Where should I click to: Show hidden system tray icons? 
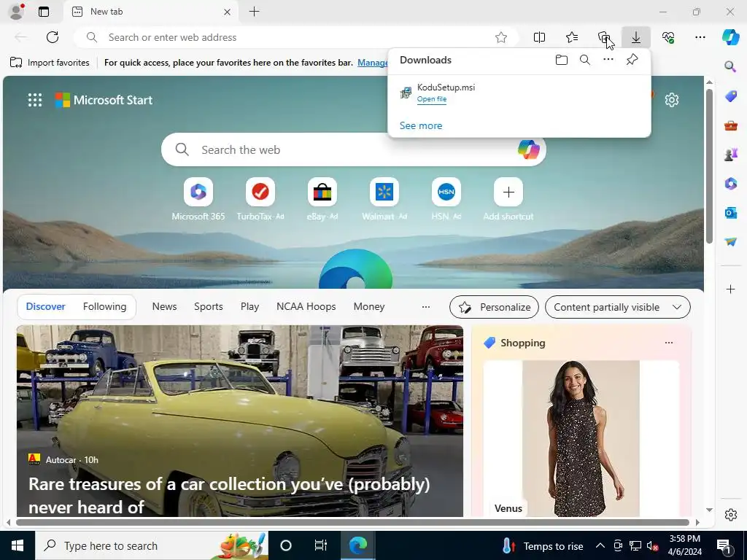[x=600, y=545]
